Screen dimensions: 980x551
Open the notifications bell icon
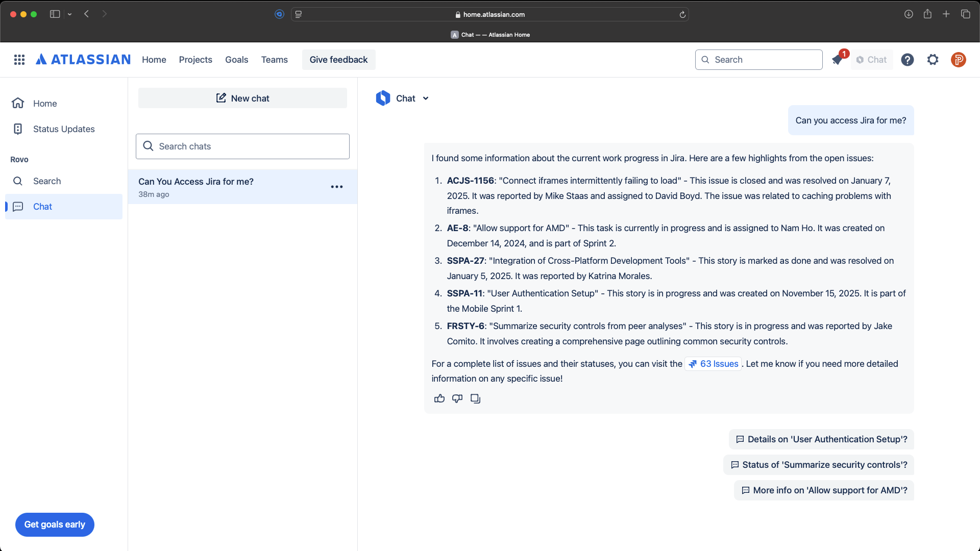click(x=837, y=60)
